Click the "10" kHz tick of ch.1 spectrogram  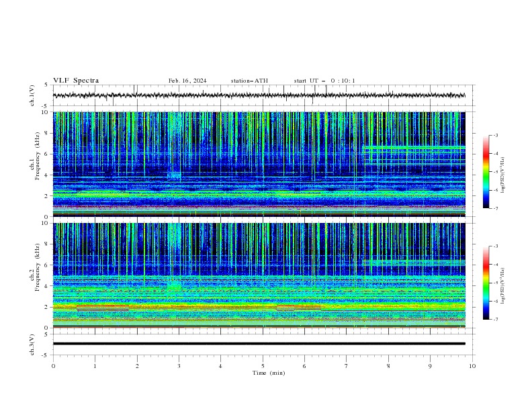[46, 112]
